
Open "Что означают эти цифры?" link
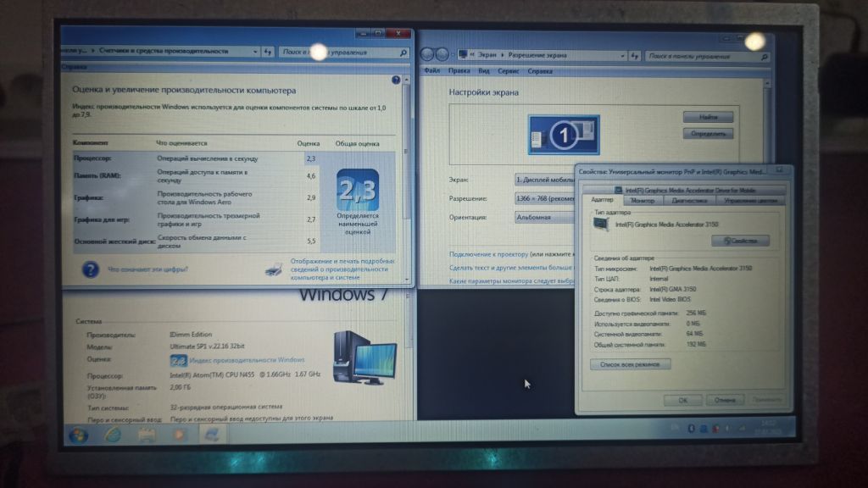pyautogui.click(x=147, y=269)
